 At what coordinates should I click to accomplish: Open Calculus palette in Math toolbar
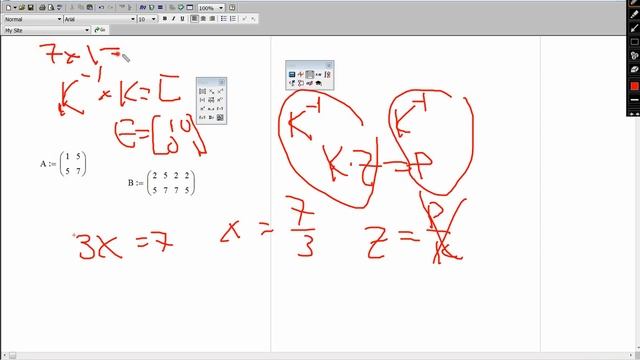pyautogui.click(x=327, y=74)
